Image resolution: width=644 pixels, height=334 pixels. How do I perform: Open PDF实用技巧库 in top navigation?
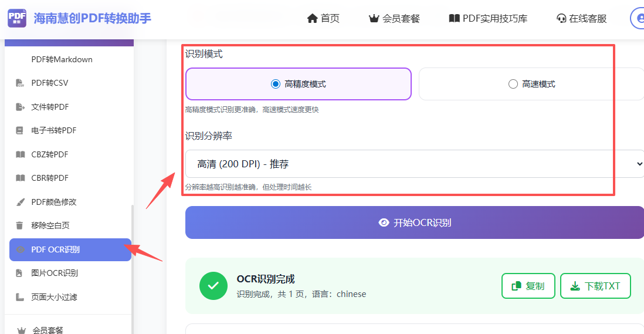tap(488, 18)
